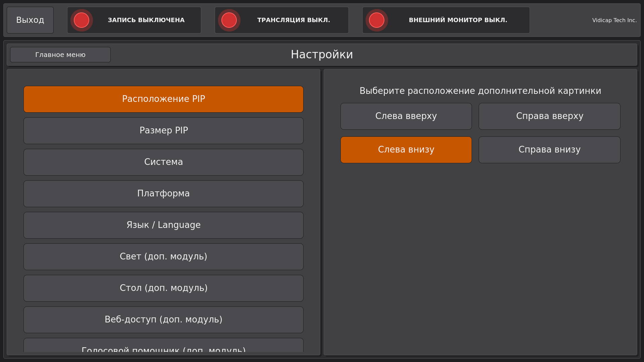
Task: Open the Платформа settings section
Action: tap(163, 194)
